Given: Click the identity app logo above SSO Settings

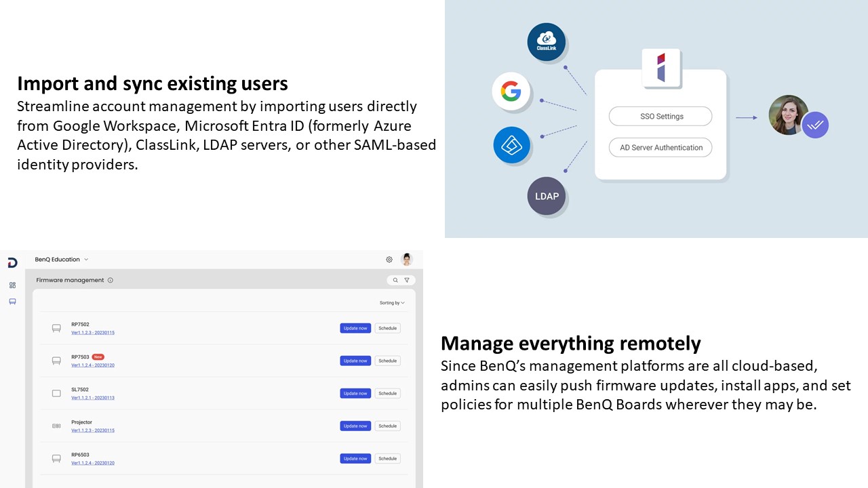Looking at the screenshot, I should coord(661,68).
